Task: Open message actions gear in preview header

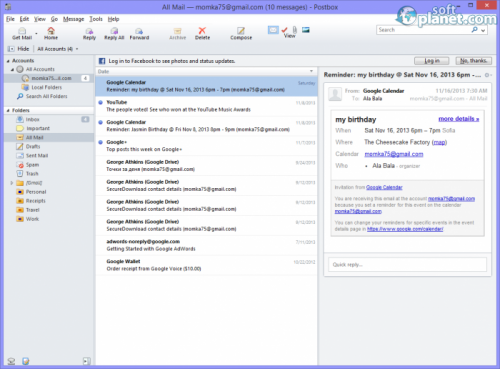Action: (x=487, y=75)
